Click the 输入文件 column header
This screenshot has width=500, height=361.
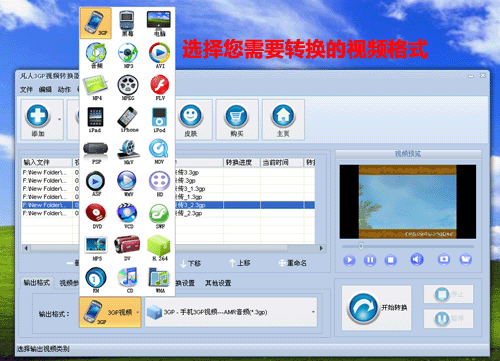click(47, 162)
